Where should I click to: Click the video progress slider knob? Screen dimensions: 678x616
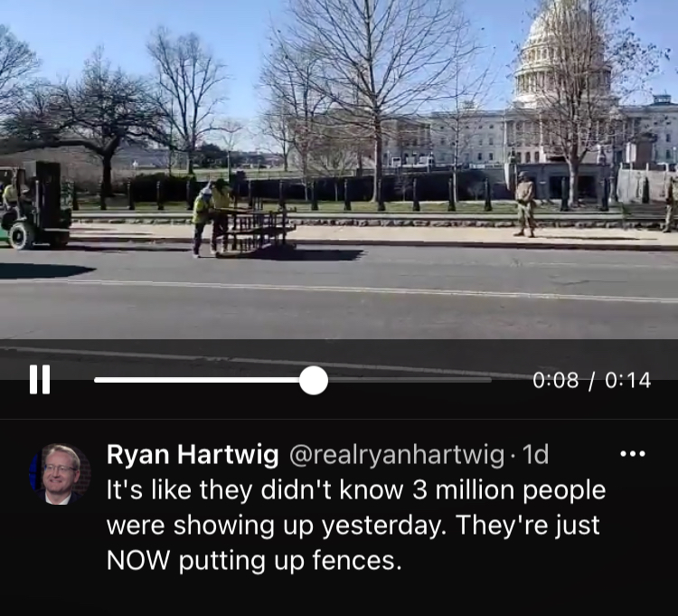click(314, 380)
